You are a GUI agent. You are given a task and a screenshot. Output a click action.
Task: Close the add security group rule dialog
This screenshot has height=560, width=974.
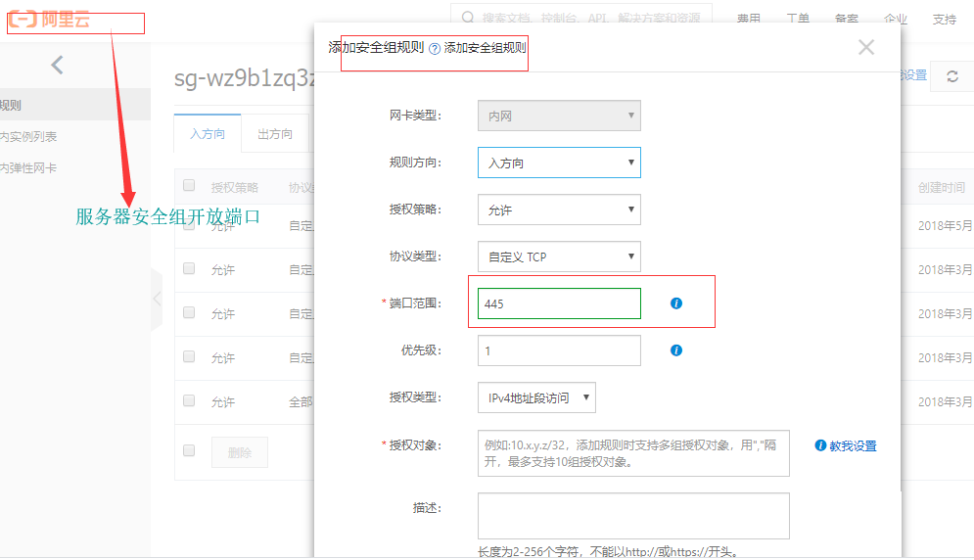865,47
